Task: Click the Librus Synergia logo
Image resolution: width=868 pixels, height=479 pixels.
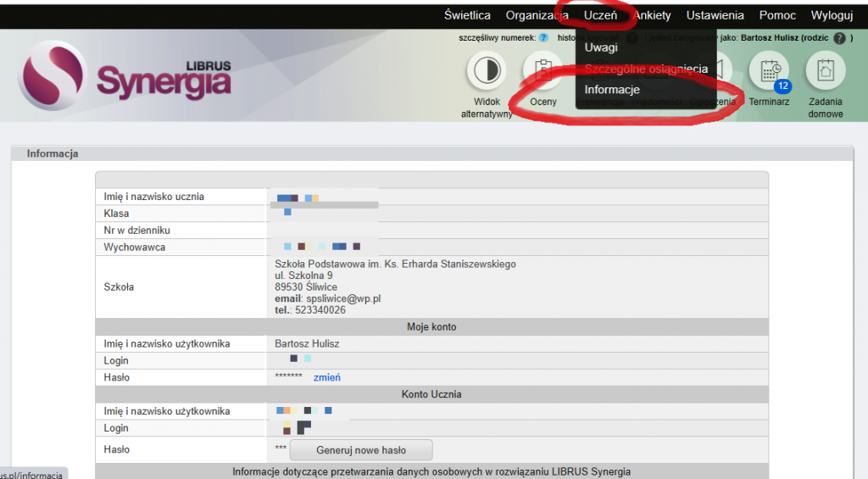Action: [125, 75]
